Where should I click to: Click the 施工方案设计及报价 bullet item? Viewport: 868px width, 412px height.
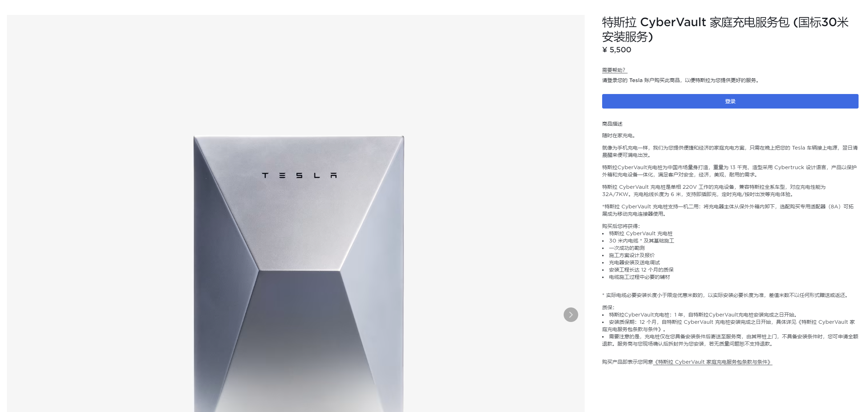click(632, 255)
